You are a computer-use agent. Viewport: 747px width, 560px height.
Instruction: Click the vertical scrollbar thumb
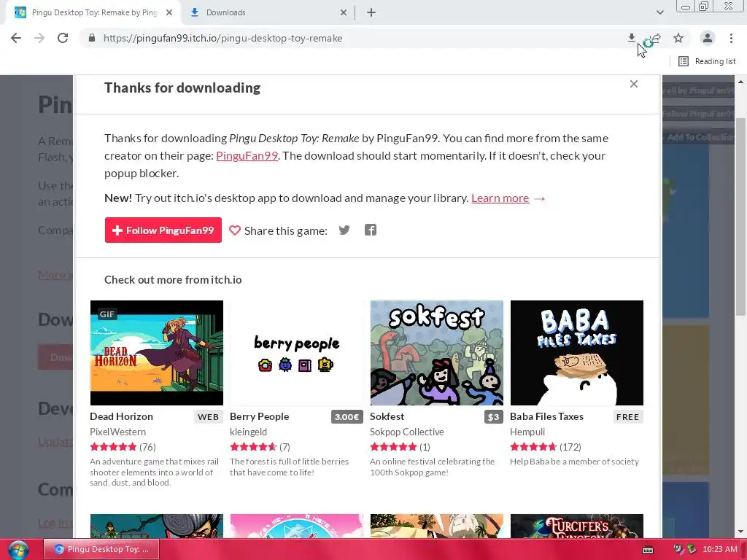(740, 217)
